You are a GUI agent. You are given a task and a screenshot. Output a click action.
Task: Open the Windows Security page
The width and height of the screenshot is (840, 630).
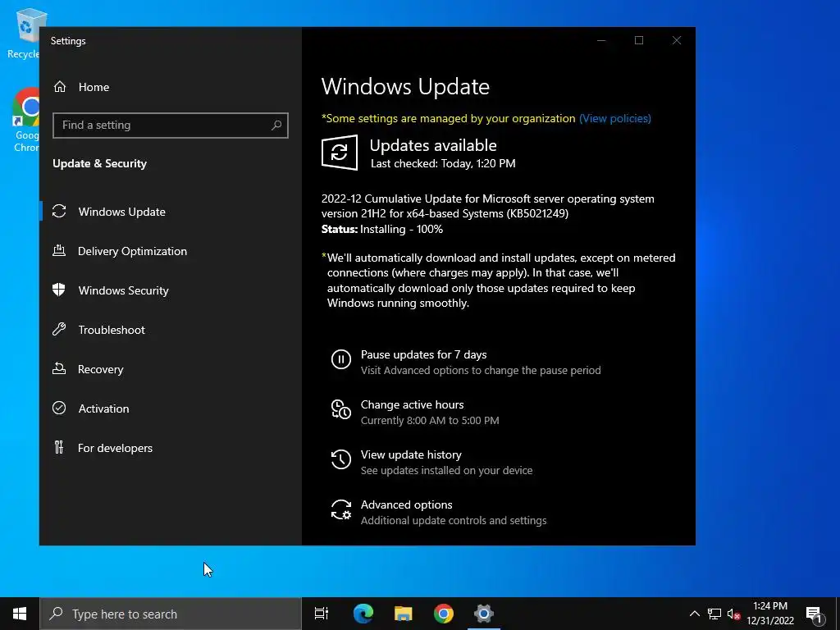(x=171, y=290)
